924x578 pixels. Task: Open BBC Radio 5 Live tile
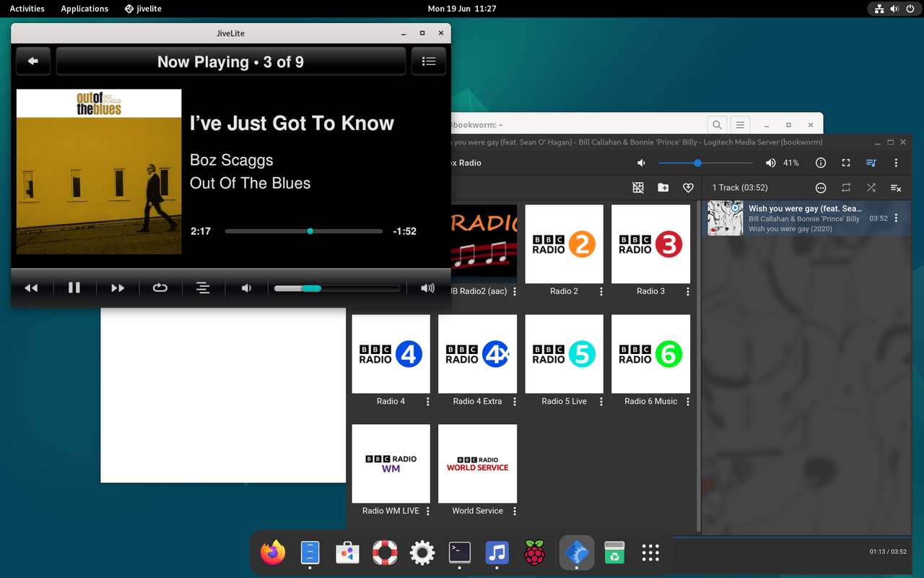(x=564, y=354)
